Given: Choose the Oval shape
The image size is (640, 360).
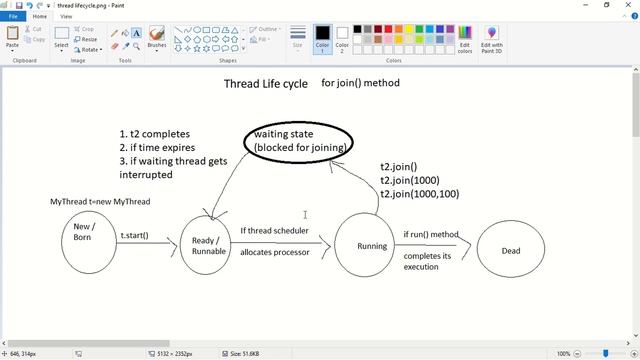Looking at the screenshot, I should point(197,30).
